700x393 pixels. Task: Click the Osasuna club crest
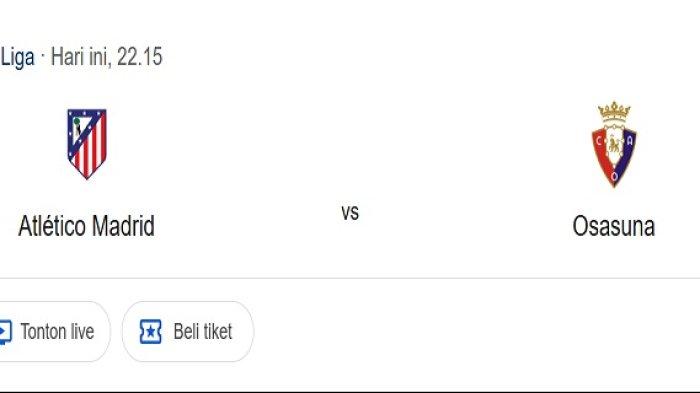click(614, 144)
